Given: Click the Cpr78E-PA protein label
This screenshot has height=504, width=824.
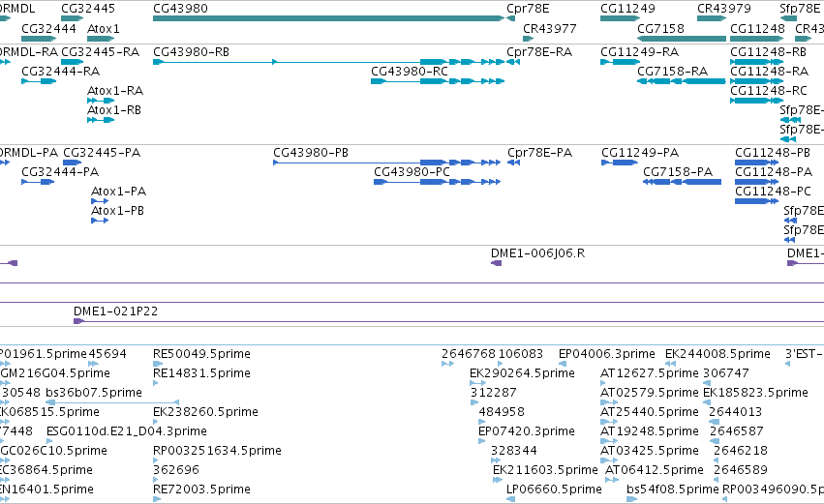Looking at the screenshot, I should (539, 153).
